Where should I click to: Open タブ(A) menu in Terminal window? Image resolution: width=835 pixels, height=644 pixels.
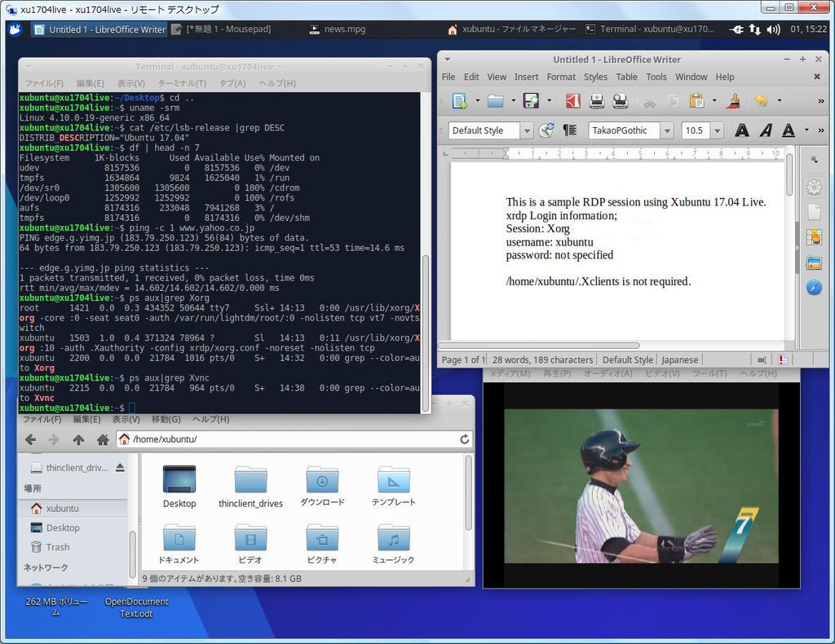(x=232, y=84)
